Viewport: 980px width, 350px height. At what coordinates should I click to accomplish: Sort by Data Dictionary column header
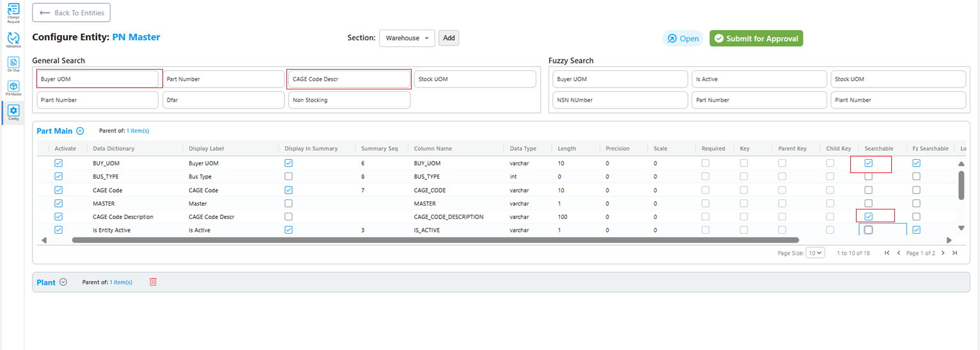pyautogui.click(x=113, y=149)
